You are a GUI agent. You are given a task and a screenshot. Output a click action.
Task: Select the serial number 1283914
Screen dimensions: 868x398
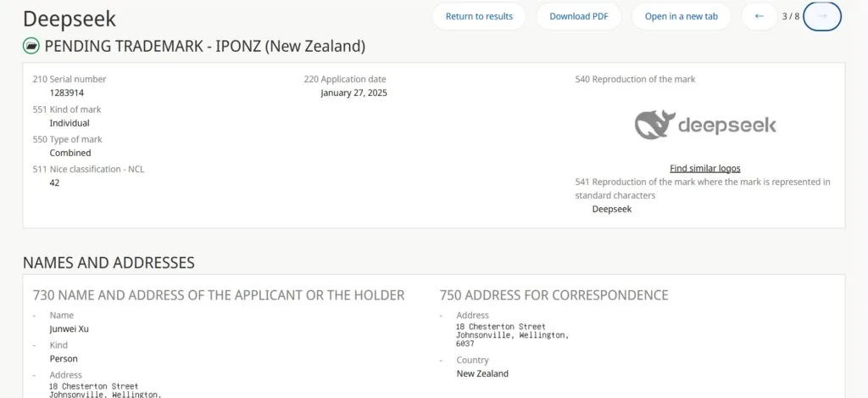66,92
